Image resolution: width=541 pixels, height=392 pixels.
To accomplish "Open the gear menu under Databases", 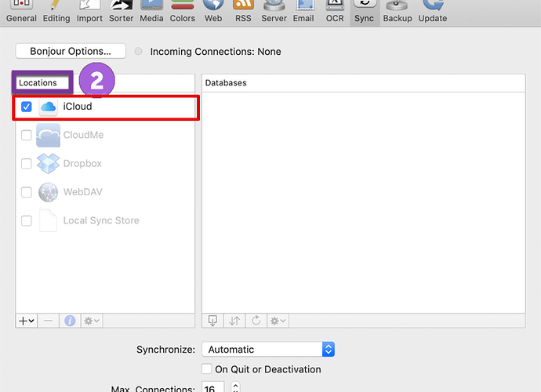I will click(278, 321).
